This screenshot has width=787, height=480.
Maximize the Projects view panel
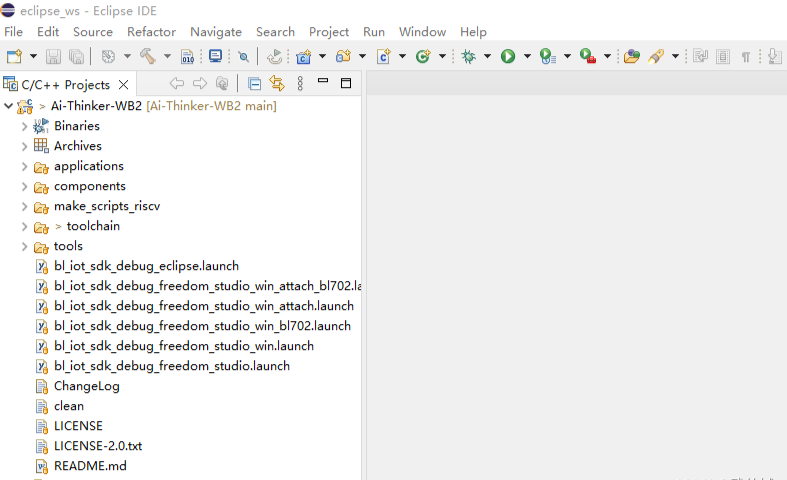tap(346, 83)
